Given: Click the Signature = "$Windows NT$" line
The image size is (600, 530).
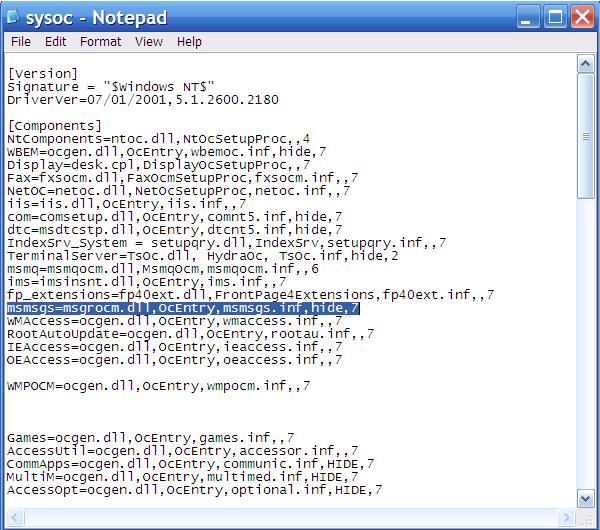Looking at the screenshot, I should click(111, 86).
